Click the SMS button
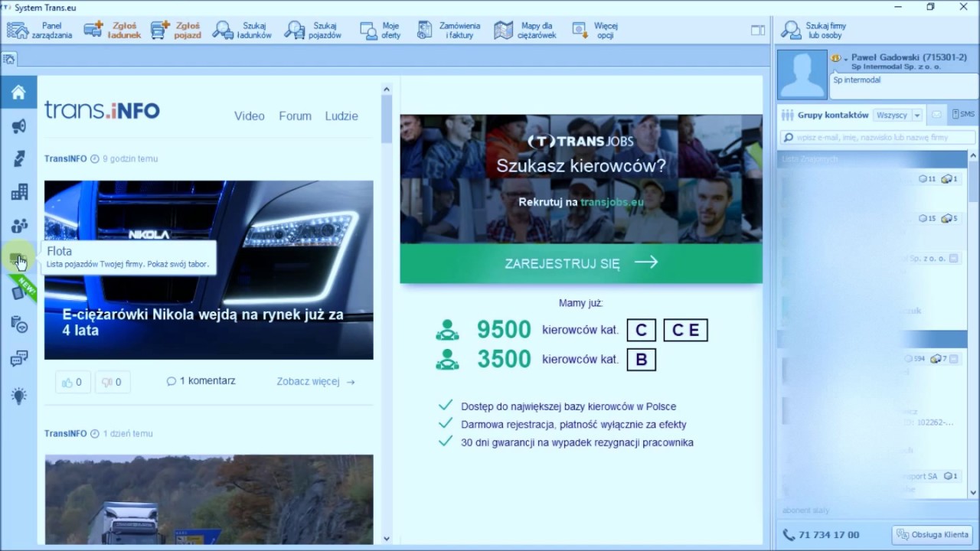The image size is (980, 551). pos(963,115)
